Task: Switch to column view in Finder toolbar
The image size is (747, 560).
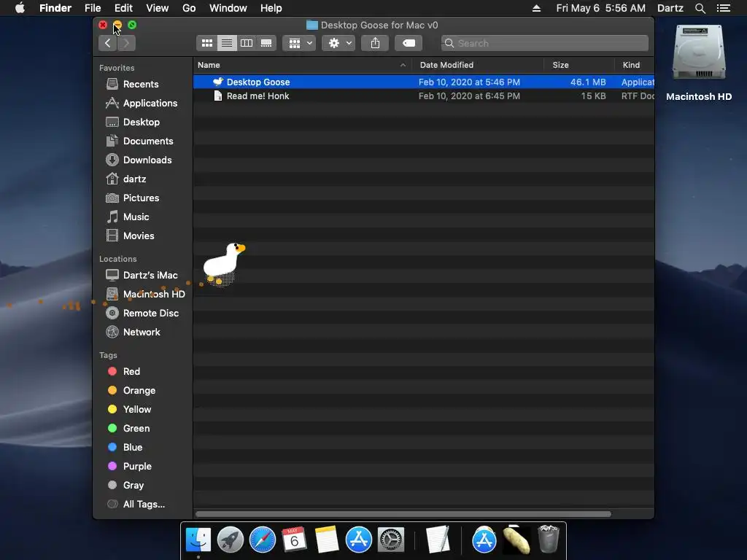Action: click(247, 43)
